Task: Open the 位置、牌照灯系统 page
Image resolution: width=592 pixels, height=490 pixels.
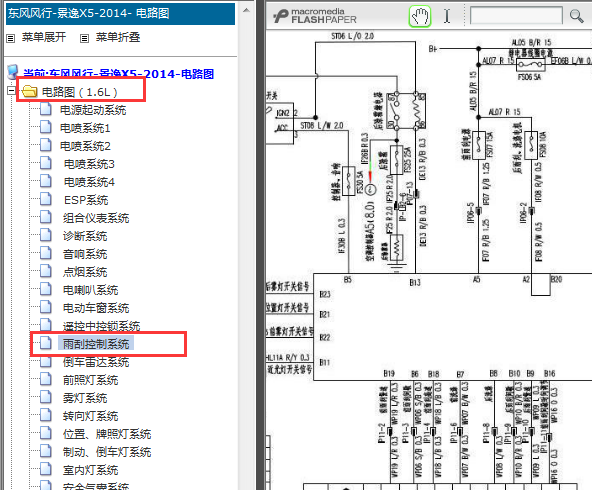Action: click(x=107, y=434)
